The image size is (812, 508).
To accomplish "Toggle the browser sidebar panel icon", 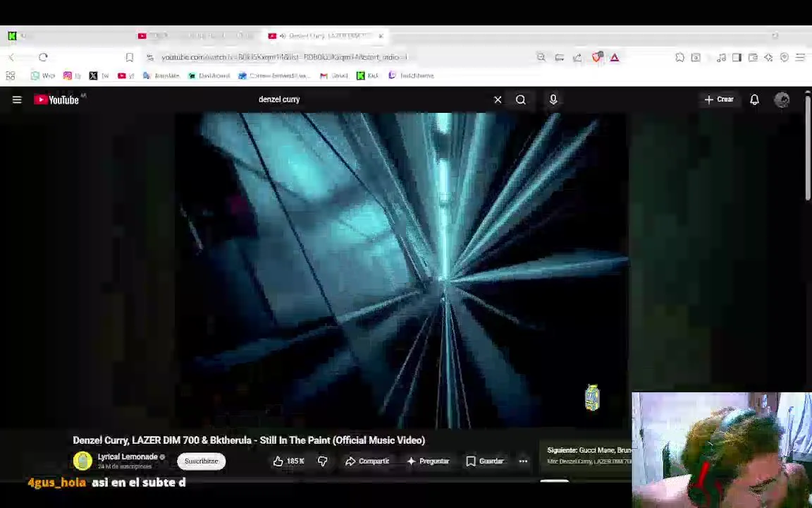I will point(737,57).
